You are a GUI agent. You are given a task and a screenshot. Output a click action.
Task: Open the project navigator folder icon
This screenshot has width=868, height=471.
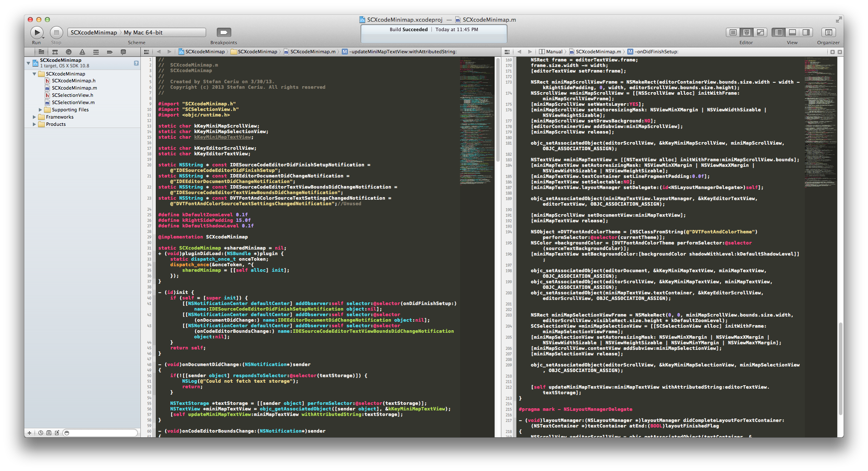41,52
